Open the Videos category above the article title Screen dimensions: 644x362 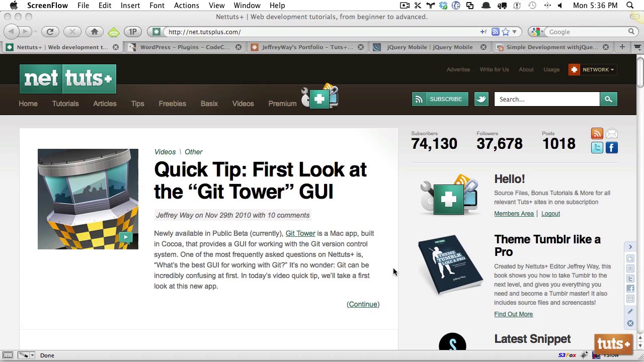click(x=165, y=152)
